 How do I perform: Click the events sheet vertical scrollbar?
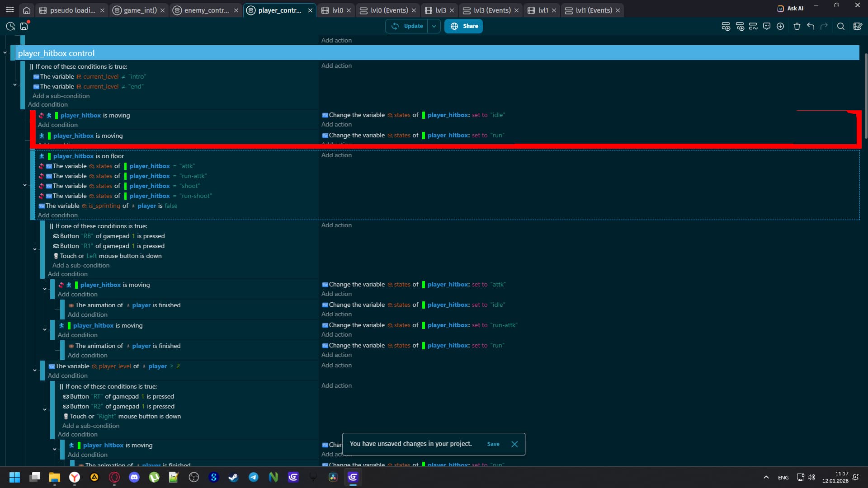866,95
